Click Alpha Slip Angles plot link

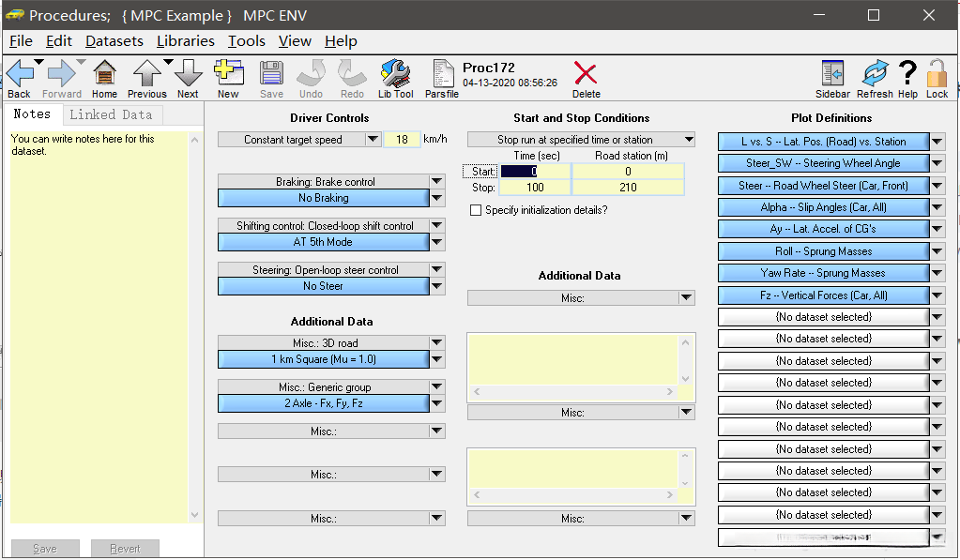coord(823,207)
